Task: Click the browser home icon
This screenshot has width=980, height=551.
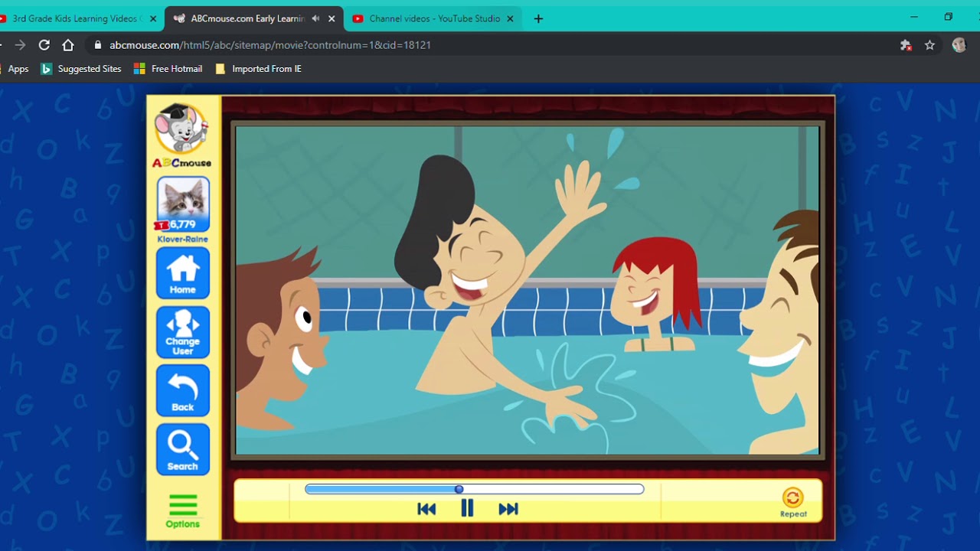Action: pos(68,45)
